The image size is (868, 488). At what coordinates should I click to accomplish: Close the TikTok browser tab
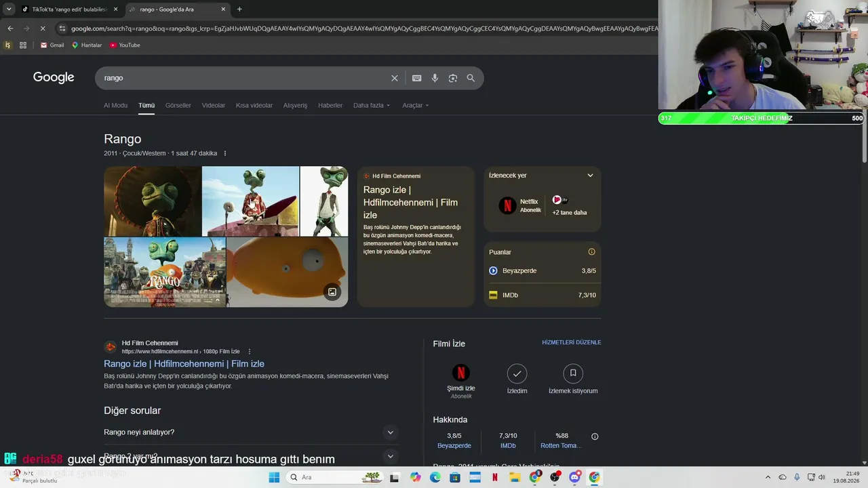click(x=116, y=9)
